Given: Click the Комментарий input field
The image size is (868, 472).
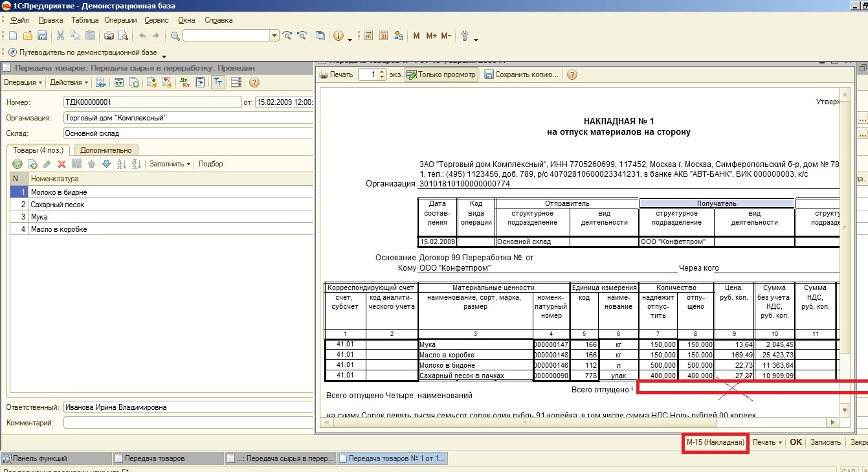Looking at the screenshot, I should pyautogui.click(x=188, y=423).
